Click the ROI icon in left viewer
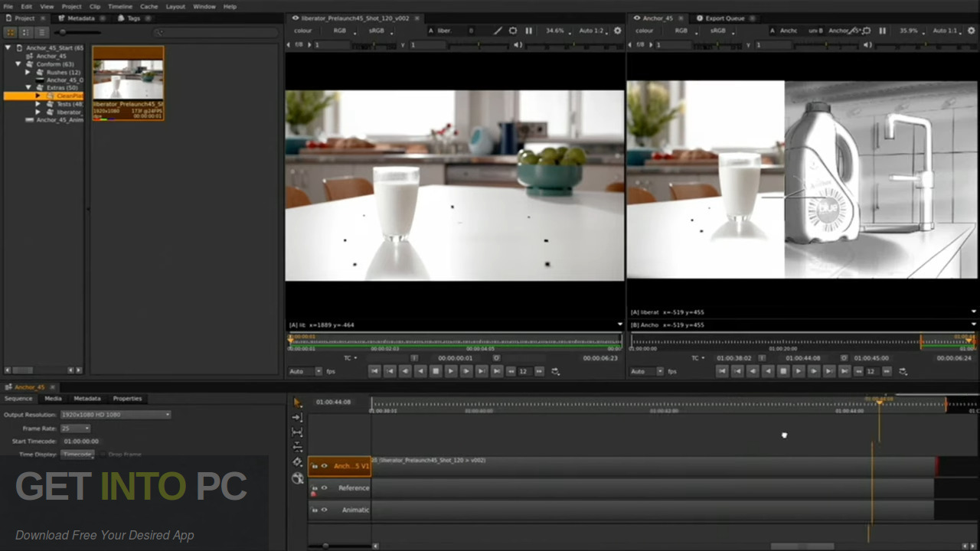This screenshot has width=980, height=551. point(513,31)
